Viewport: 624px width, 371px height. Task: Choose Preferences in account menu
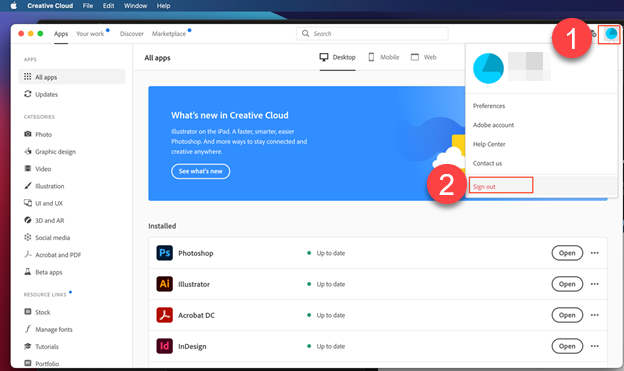coord(489,106)
